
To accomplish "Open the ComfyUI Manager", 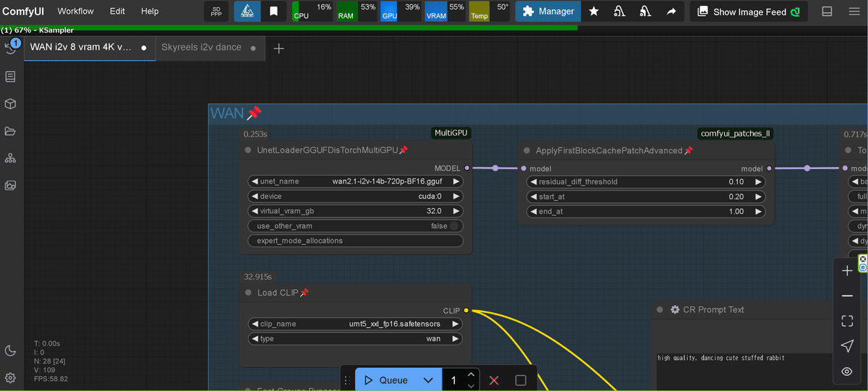I will (548, 12).
